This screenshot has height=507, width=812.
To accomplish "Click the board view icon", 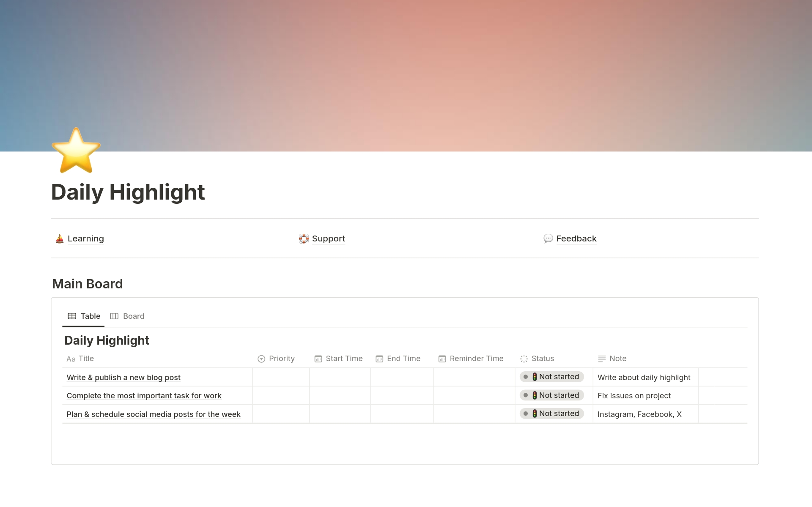I will click(x=114, y=316).
